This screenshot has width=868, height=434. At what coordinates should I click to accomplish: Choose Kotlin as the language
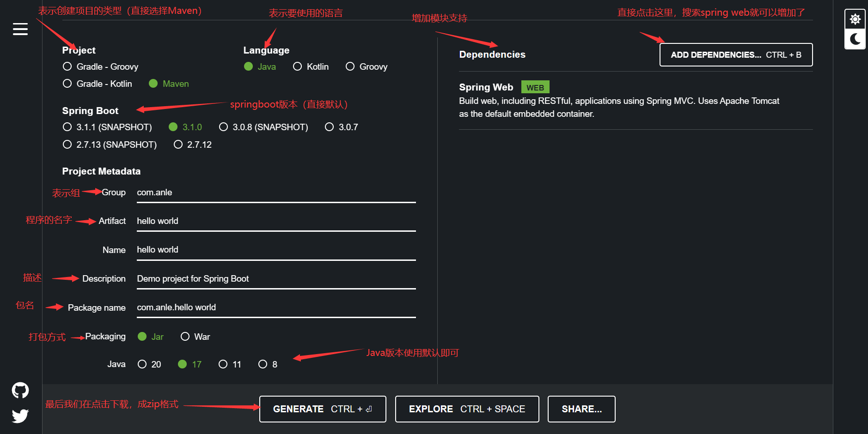pos(311,66)
